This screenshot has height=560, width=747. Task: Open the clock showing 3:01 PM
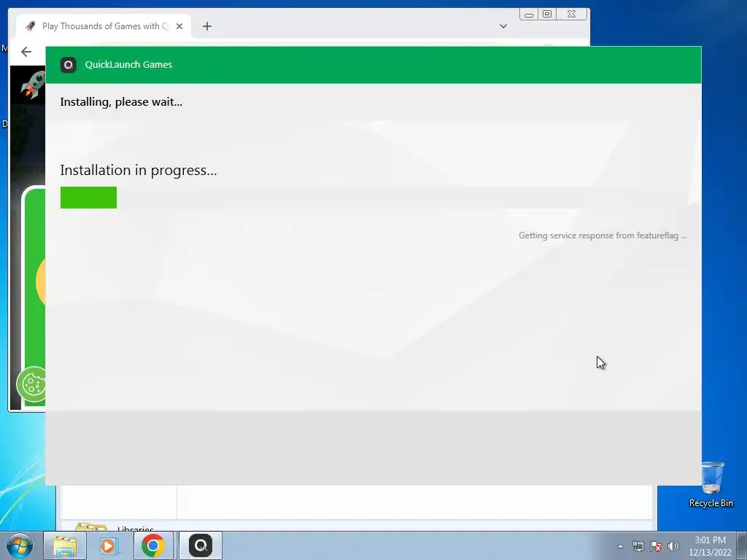pyautogui.click(x=710, y=546)
